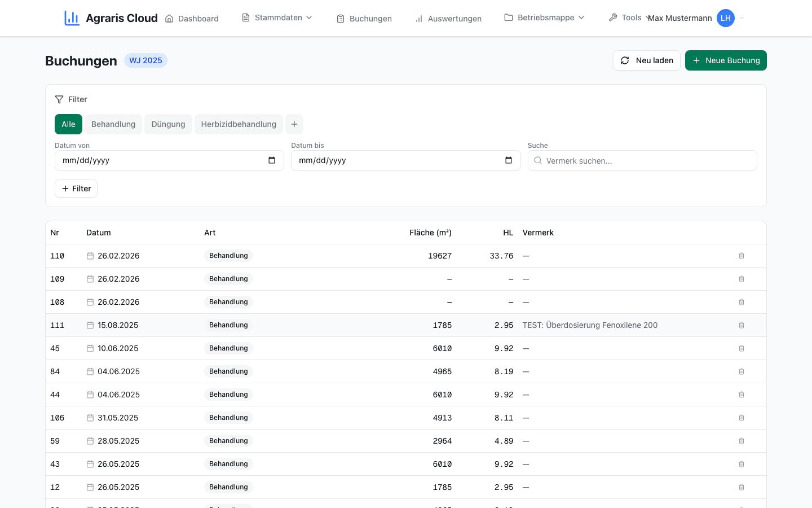Viewport: 812px width, 508px height.
Task: Expand the Stammdaten menu
Action: pos(277,18)
